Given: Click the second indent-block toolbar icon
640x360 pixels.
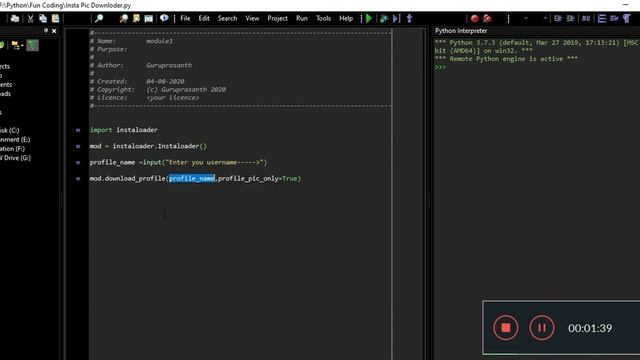Looking at the screenshot, I should point(571,18).
